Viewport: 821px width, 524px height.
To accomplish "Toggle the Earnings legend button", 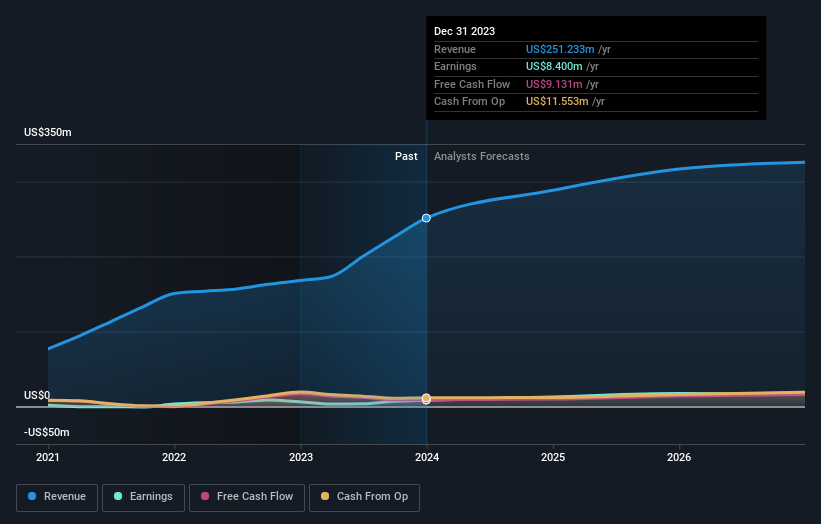I will click(143, 497).
